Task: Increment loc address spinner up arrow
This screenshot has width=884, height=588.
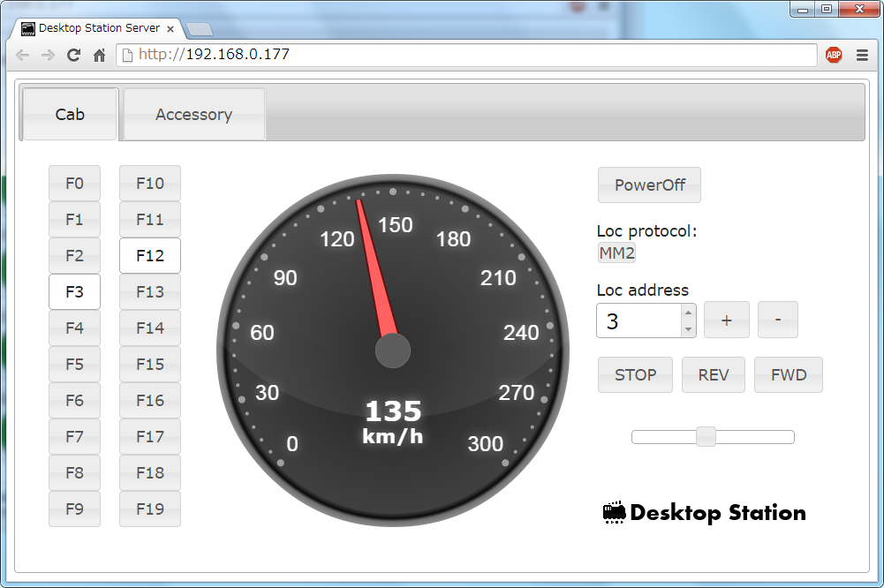Action: (x=688, y=313)
